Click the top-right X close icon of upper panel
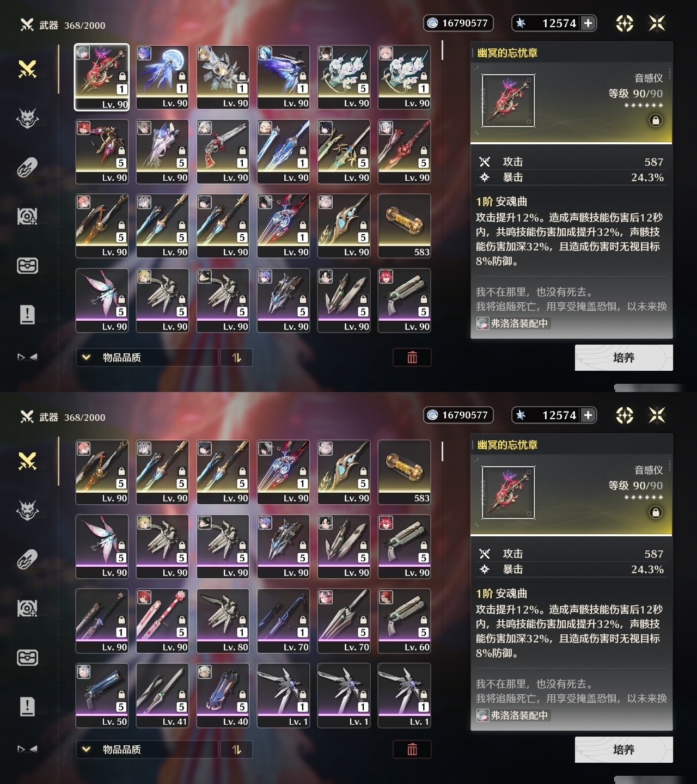The width and height of the screenshot is (697, 784). (657, 23)
